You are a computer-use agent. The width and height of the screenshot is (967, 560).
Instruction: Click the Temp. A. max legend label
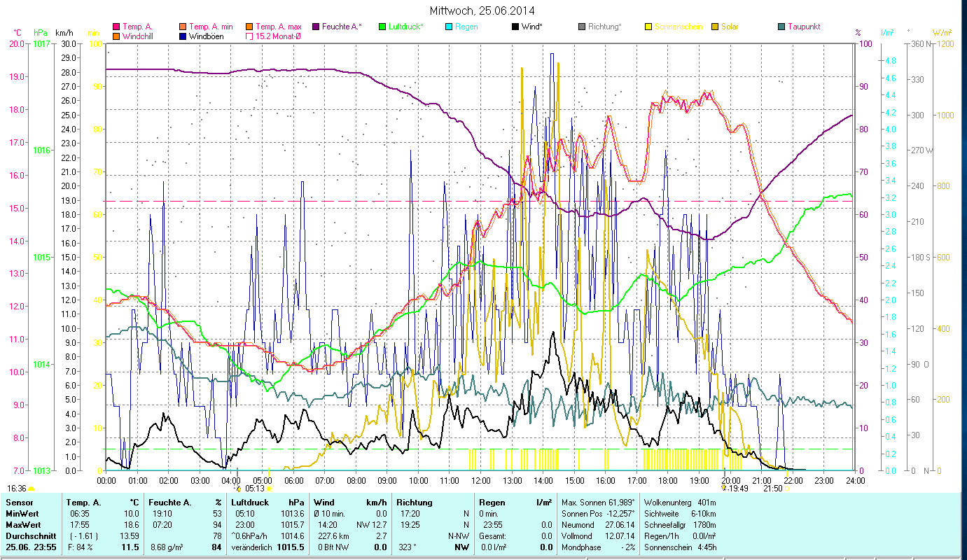279,27
